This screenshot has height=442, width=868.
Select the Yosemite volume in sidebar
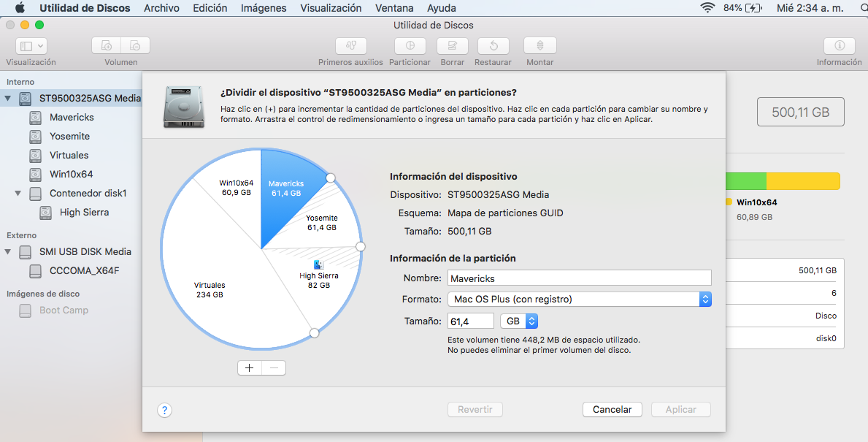(x=71, y=137)
